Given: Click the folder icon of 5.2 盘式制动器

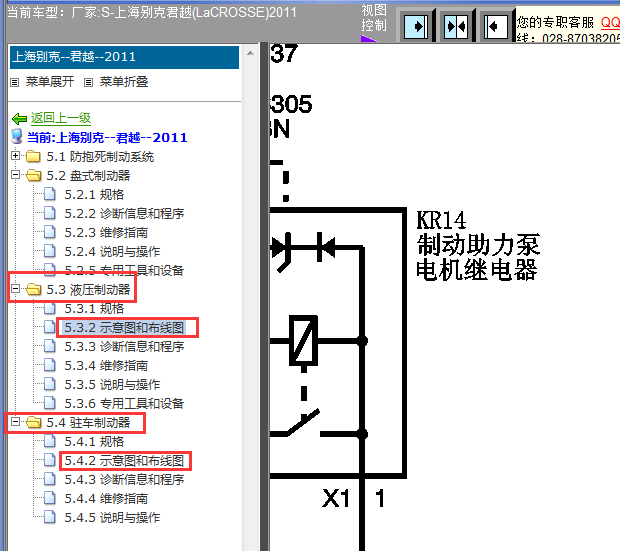Looking at the screenshot, I should click(x=33, y=175).
